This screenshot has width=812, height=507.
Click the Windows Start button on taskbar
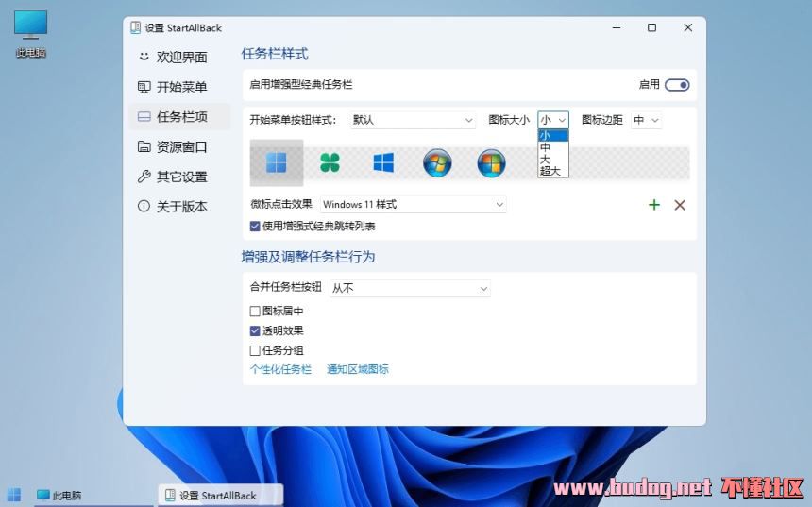pos(14,495)
